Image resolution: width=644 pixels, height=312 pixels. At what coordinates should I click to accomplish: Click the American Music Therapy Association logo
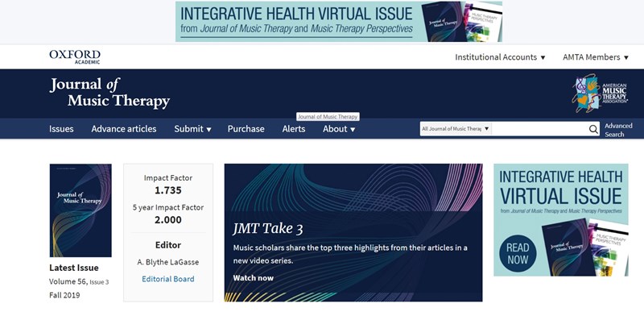click(x=600, y=94)
